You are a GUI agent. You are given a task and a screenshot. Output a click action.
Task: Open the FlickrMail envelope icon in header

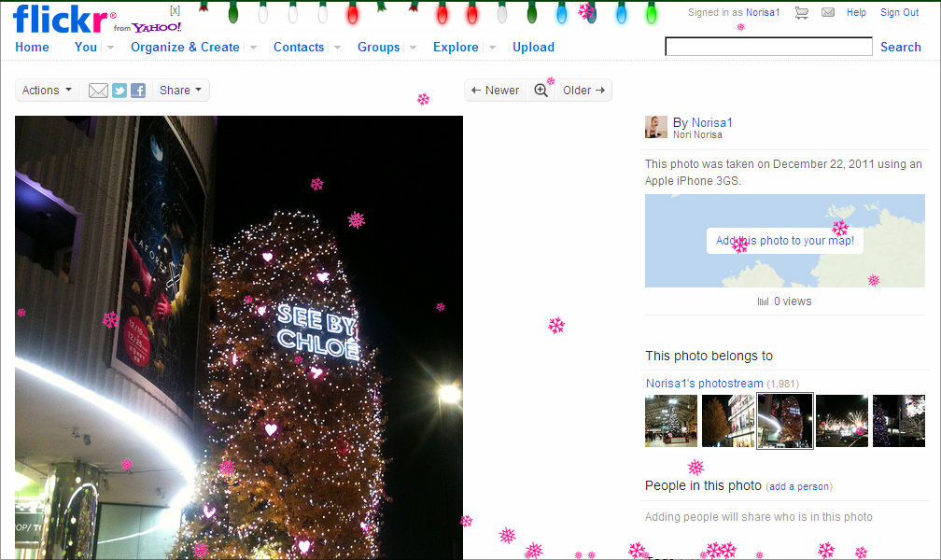click(827, 13)
